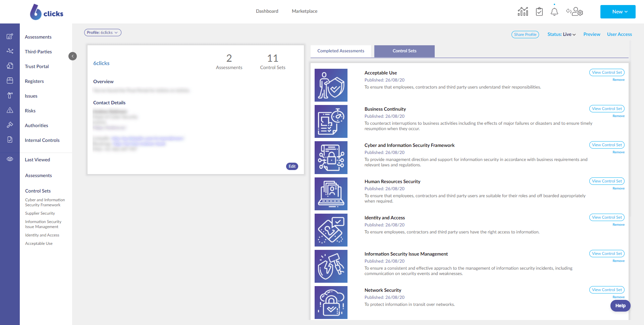Viewport: 644px width, 325px height.
Task: Click Edit on the profile card
Action: pos(292,166)
